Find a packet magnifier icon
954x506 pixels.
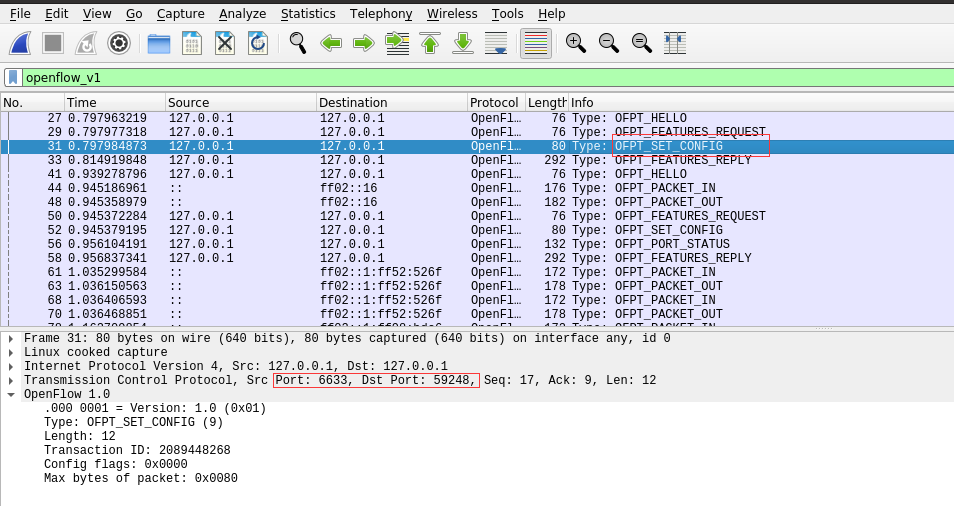[298, 43]
